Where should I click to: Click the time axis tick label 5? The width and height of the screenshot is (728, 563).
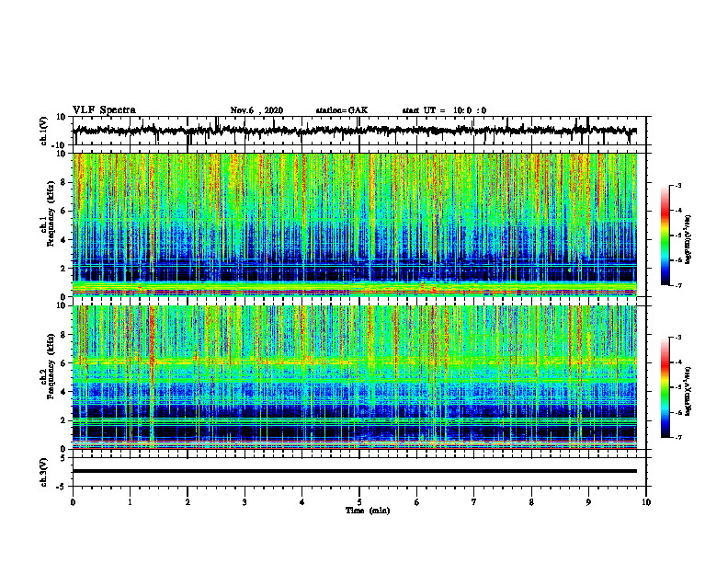[359, 502]
